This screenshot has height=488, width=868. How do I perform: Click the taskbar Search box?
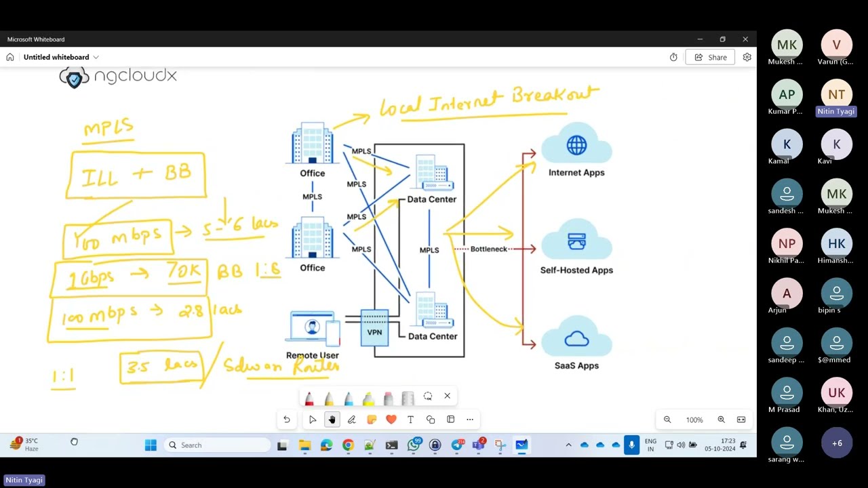click(x=217, y=445)
